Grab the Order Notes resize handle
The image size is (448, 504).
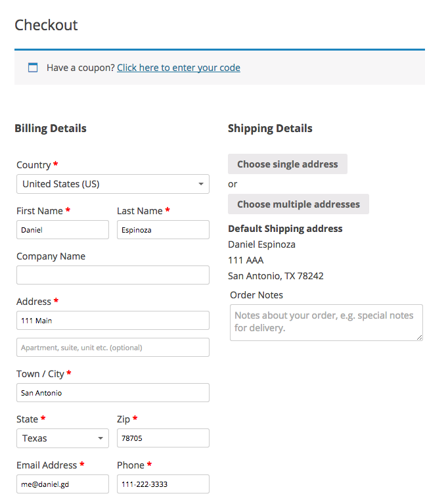419,337
